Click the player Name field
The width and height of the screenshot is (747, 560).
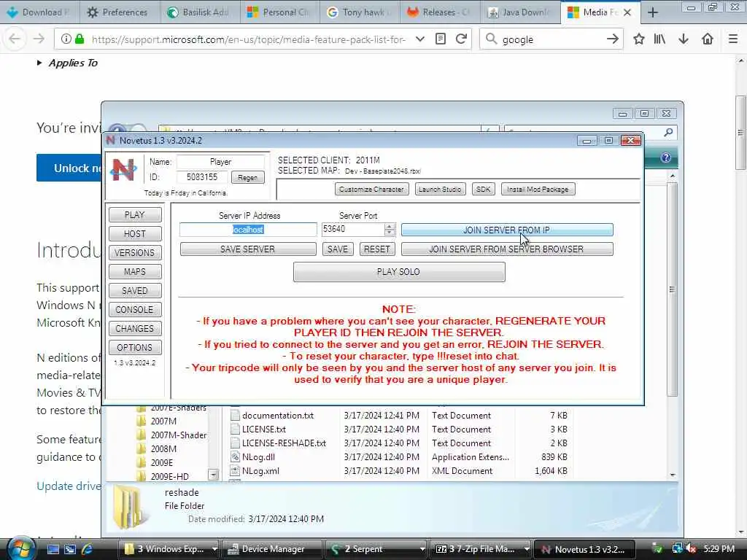tap(220, 162)
